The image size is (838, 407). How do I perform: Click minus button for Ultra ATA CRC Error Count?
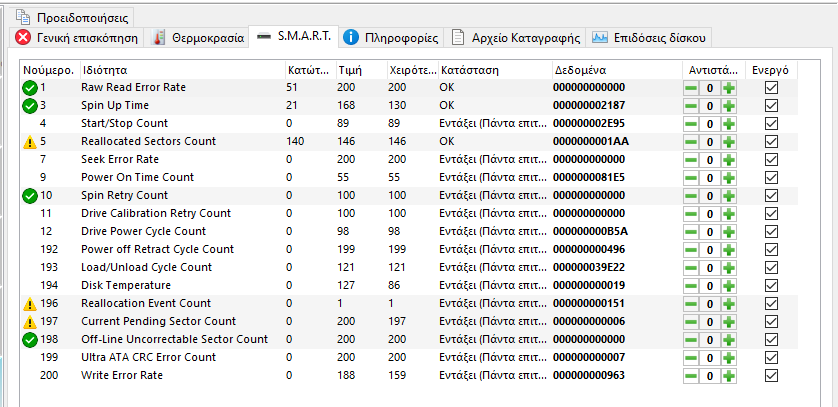point(691,358)
